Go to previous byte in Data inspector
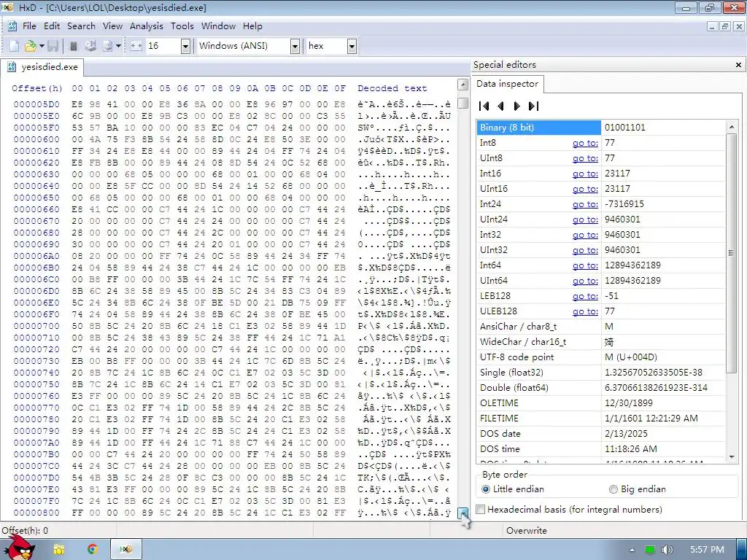 [500, 106]
